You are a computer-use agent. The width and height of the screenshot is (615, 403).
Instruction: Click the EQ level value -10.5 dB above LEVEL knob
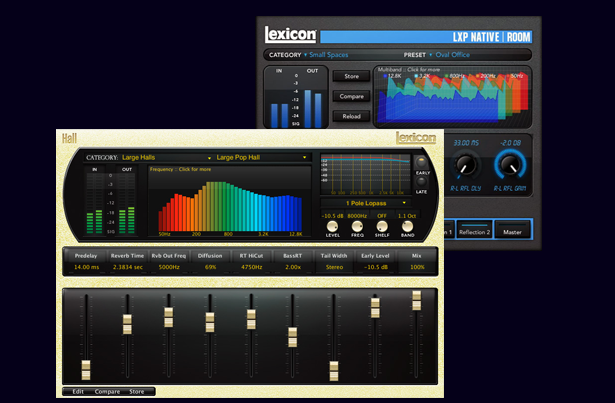pos(332,216)
